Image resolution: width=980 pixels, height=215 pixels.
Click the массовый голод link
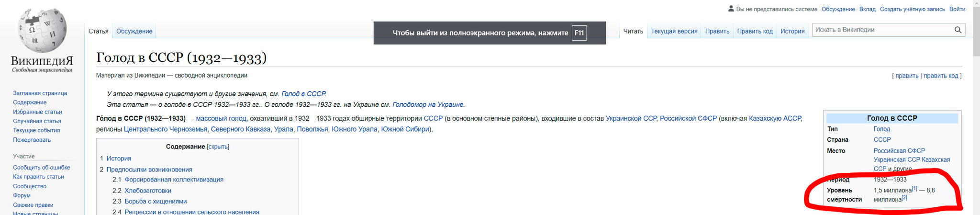[221, 118]
